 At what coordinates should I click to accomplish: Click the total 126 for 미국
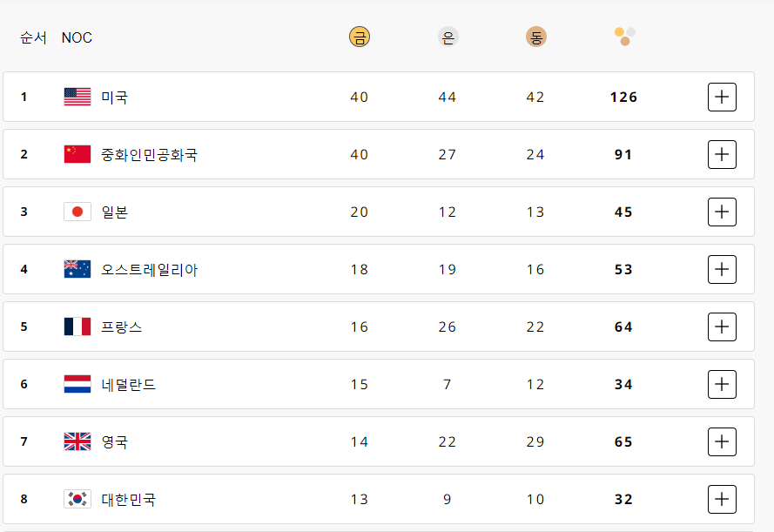(623, 97)
